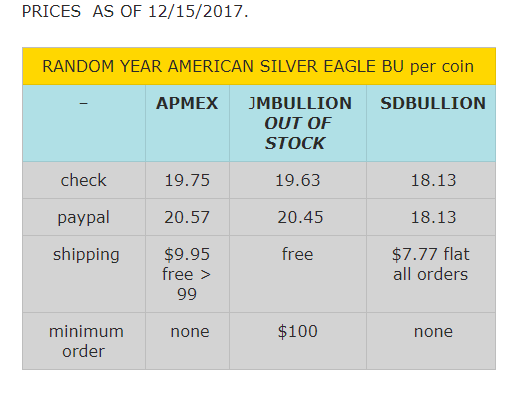Select the check row label
Image resolution: width=520 pixels, height=395 pixels.
84,180
